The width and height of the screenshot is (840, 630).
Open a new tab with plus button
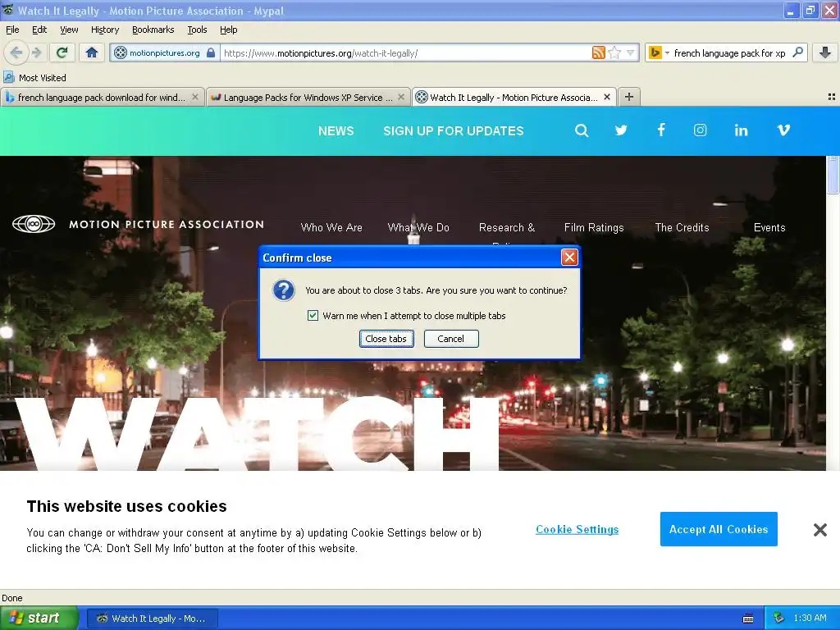[x=629, y=97]
